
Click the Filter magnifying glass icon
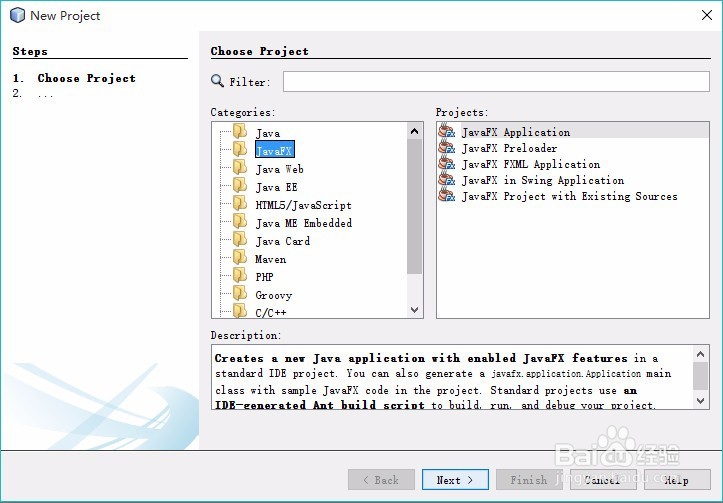[x=217, y=81]
